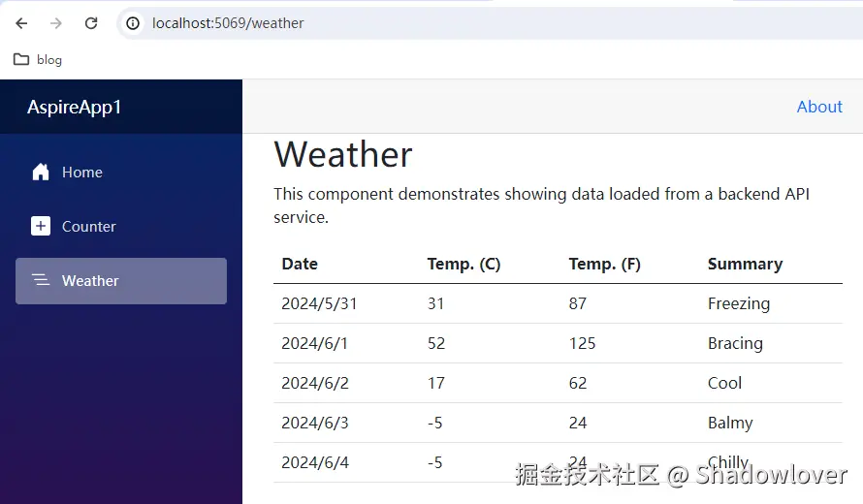Select the date cell 2024/5/31
The height and width of the screenshot is (504, 863).
pos(319,303)
